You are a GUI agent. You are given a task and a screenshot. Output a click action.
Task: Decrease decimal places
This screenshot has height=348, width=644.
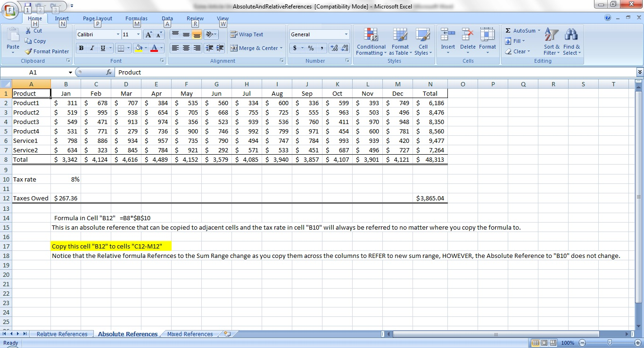(345, 48)
